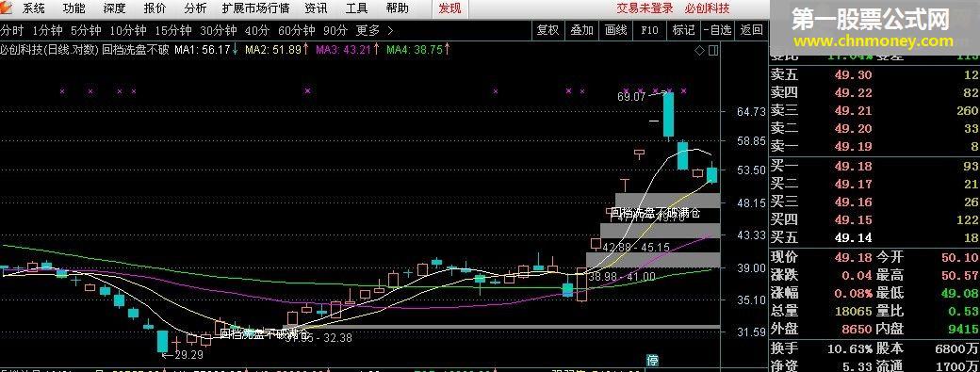Switch to the 5分钟 period tab

(x=87, y=30)
